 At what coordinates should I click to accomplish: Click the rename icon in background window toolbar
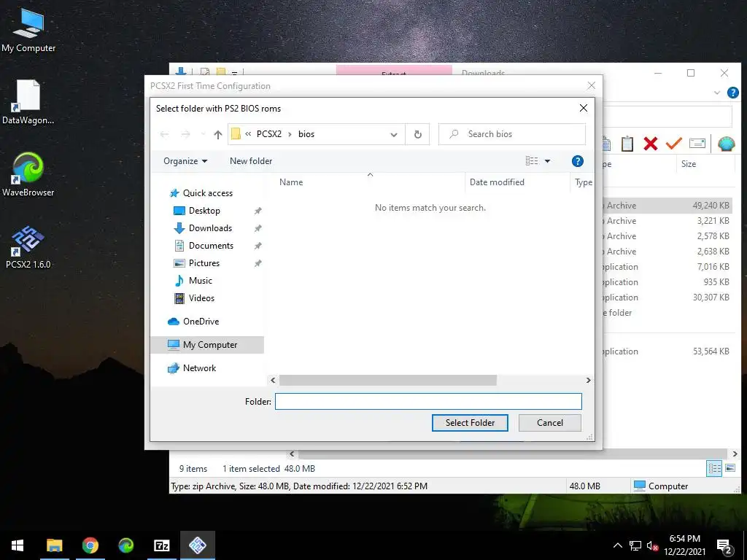(697, 144)
